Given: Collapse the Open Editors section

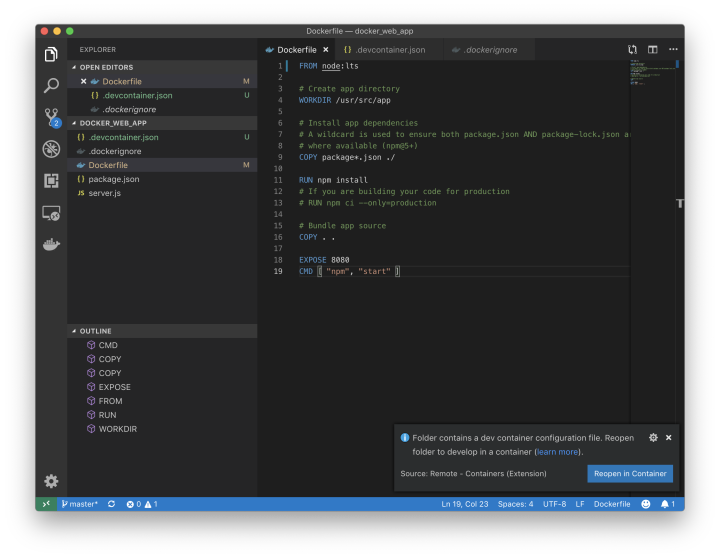Looking at the screenshot, I should (106, 67).
